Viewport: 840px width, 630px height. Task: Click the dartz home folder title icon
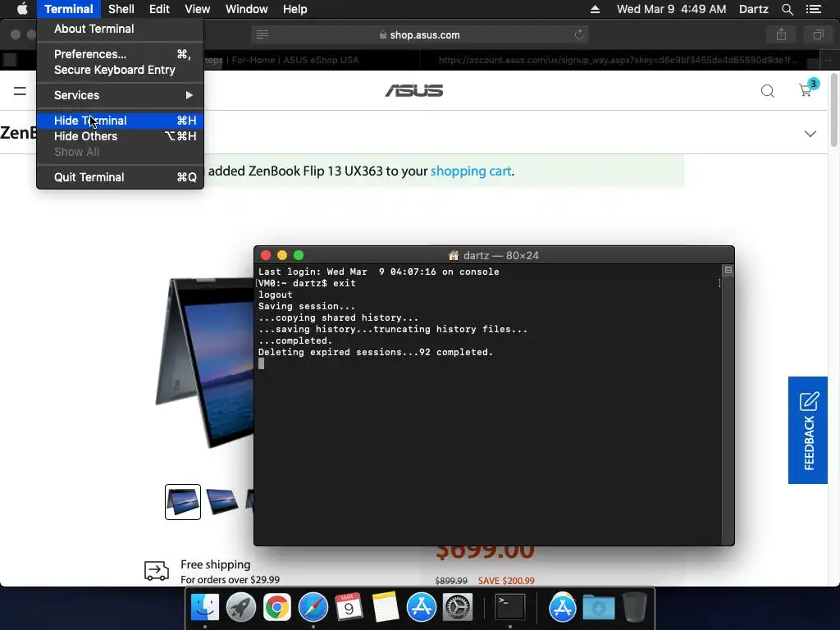[453, 256]
